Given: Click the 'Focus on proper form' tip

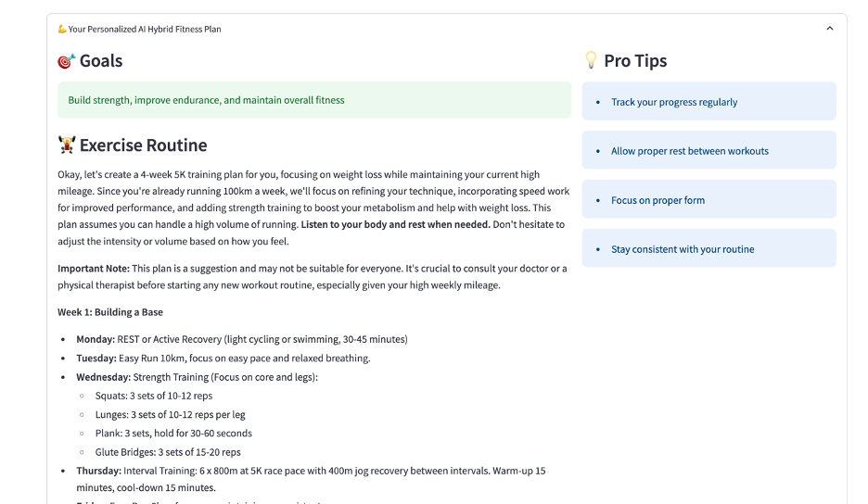Looking at the screenshot, I should [657, 200].
